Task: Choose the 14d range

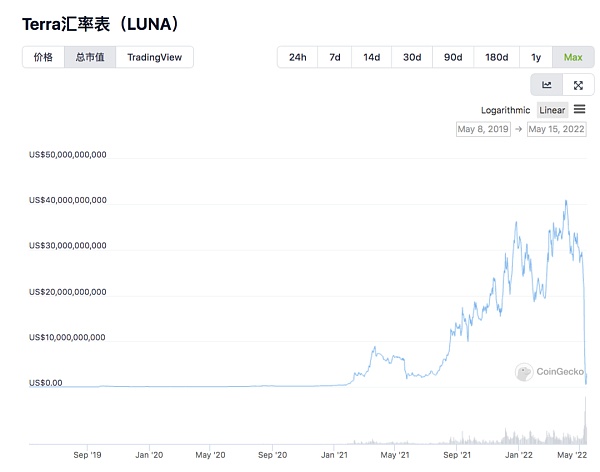Action: 371,57
